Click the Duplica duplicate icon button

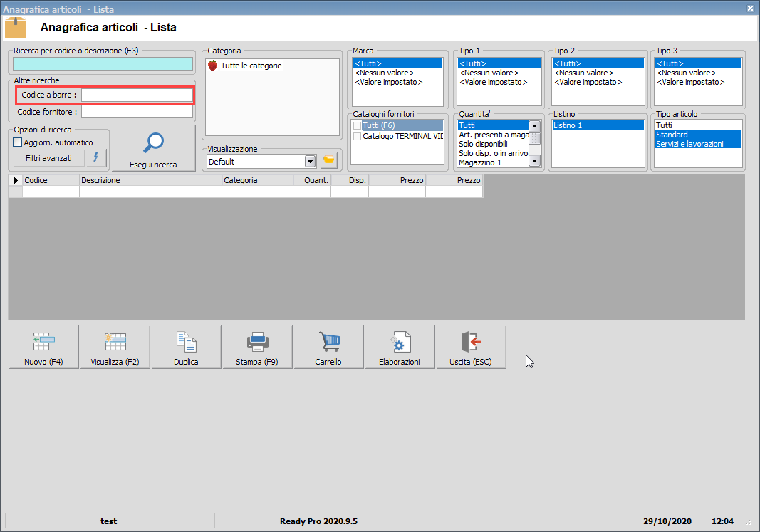click(x=186, y=347)
